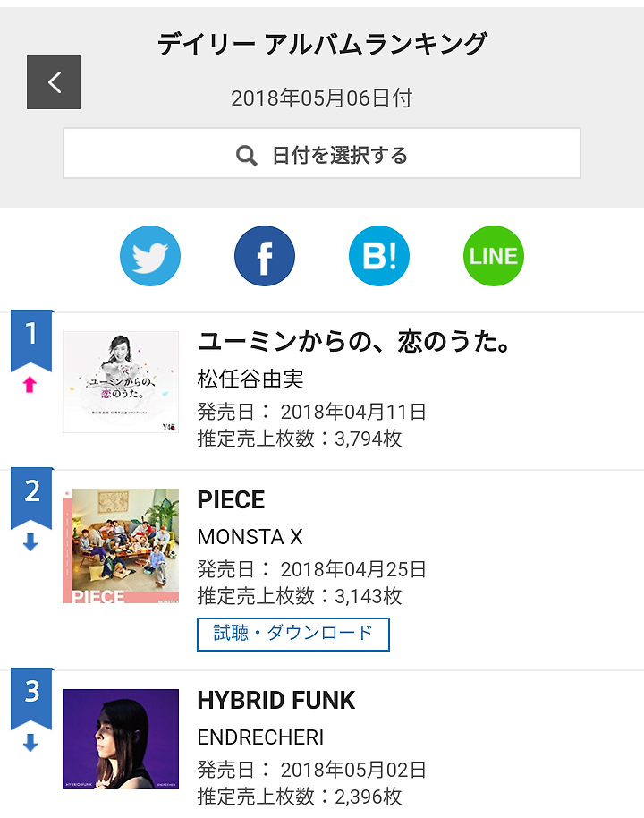
Task: Click the magnifier icon in date selector
Action: (x=247, y=156)
